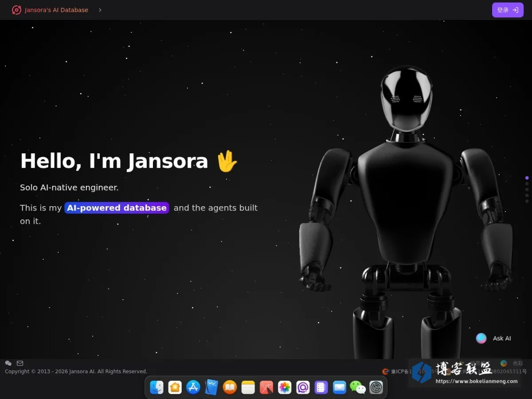
Task: Click the Copyright 2013 - 2026 Jansora AI text
Action: coord(76,372)
